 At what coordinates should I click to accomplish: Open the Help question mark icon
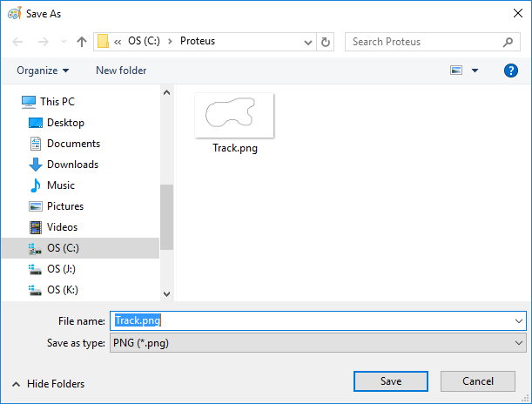click(x=511, y=71)
